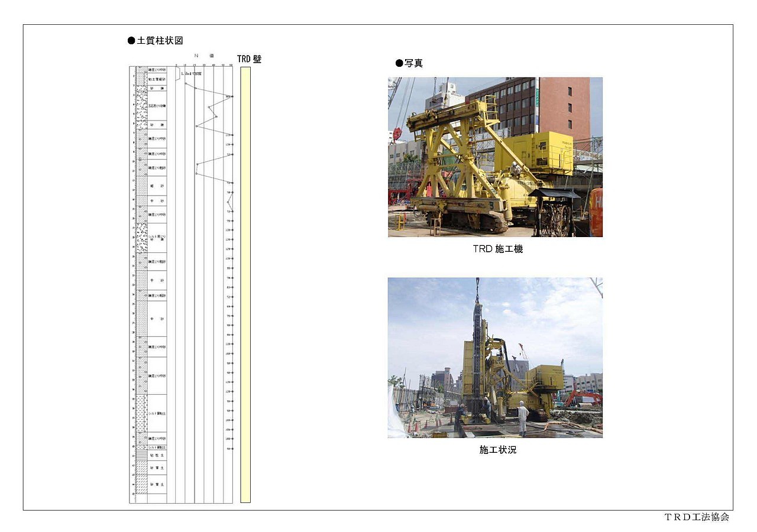Click the orange excavator in lower photo

pos(583,397)
